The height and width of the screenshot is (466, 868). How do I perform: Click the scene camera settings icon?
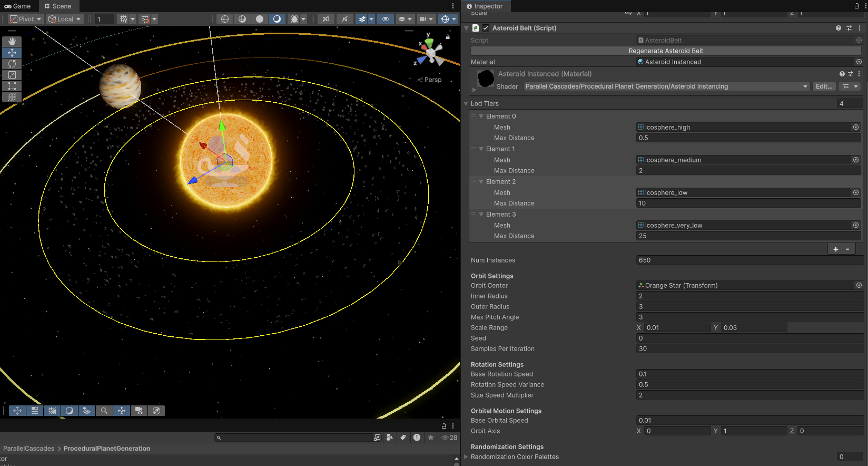(x=423, y=19)
